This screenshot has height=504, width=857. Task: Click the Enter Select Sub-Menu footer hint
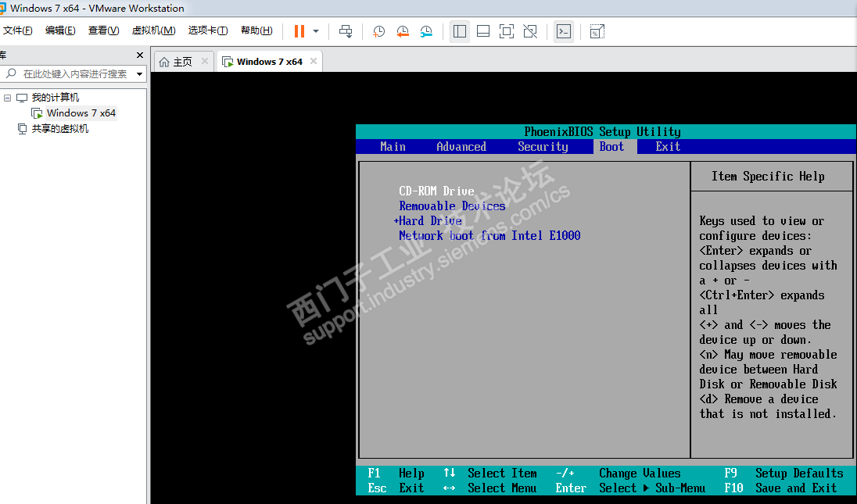coord(630,488)
